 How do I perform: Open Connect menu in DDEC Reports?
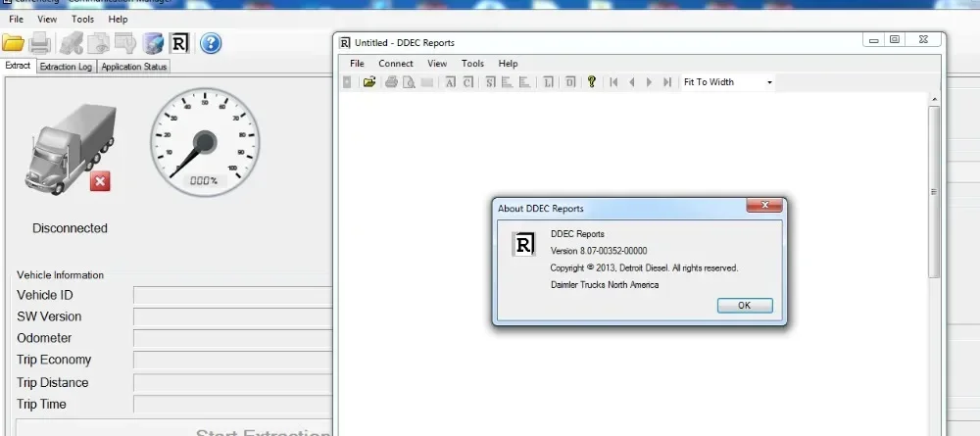(396, 63)
